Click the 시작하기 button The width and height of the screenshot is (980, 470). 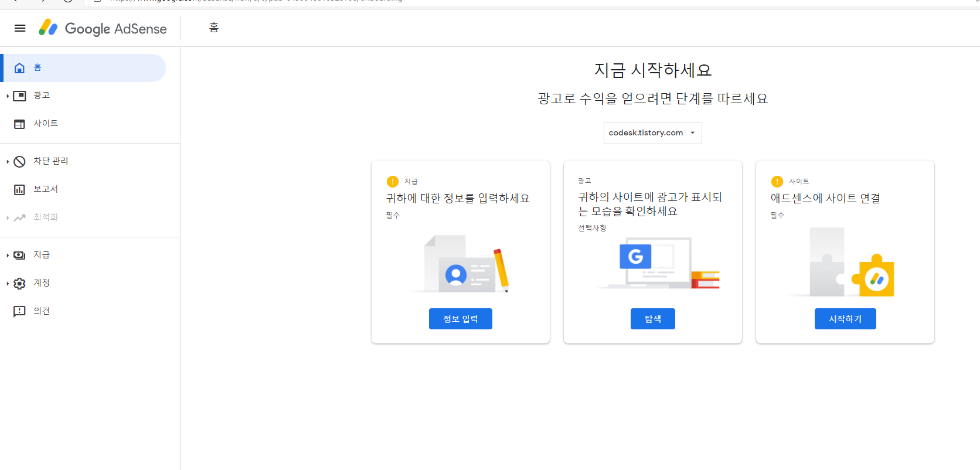[x=845, y=319]
